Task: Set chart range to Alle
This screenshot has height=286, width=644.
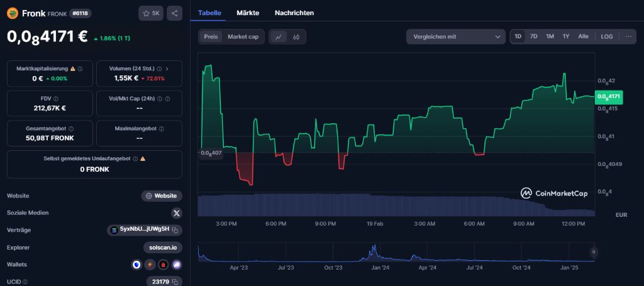Action: tap(583, 36)
